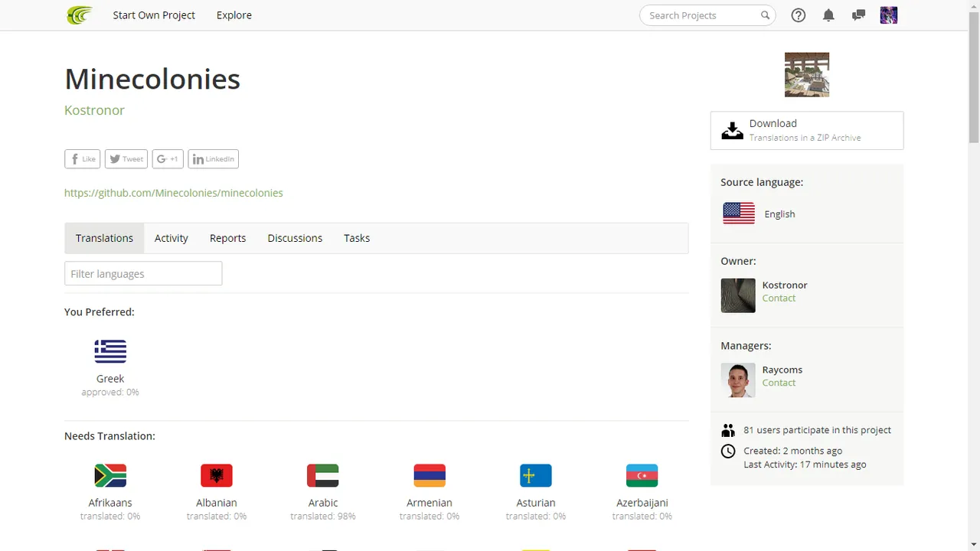Open the Albanian language label

click(x=217, y=503)
